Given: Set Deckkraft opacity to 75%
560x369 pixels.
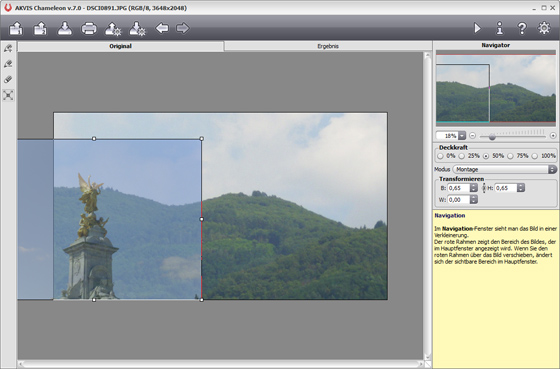Looking at the screenshot, I should 510,156.
